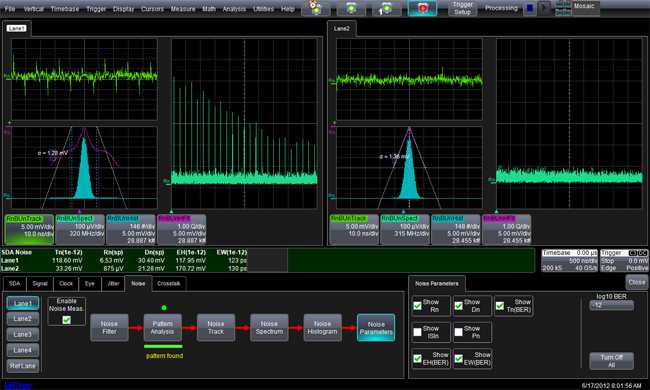Open the Noise Track stage

(x=216, y=328)
